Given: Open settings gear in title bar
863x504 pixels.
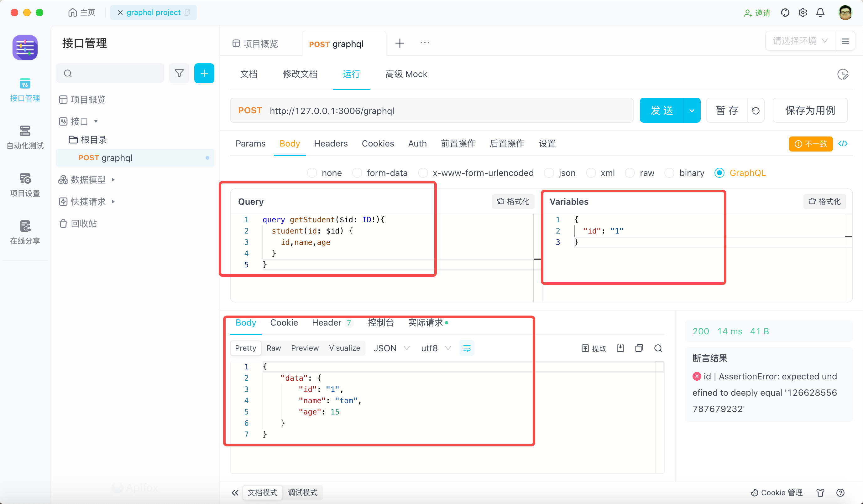Looking at the screenshot, I should point(803,13).
